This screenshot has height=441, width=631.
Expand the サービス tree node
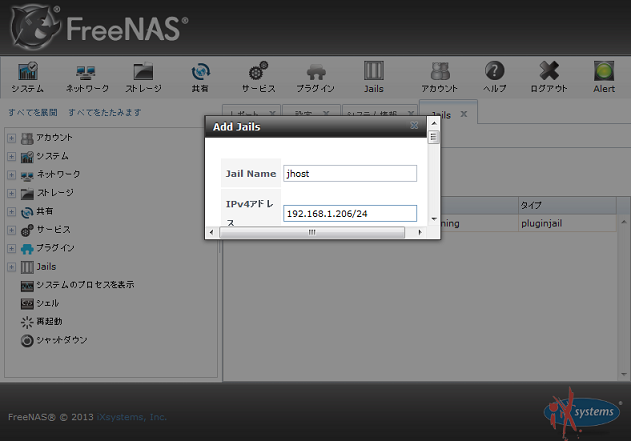pyautogui.click(x=11, y=230)
